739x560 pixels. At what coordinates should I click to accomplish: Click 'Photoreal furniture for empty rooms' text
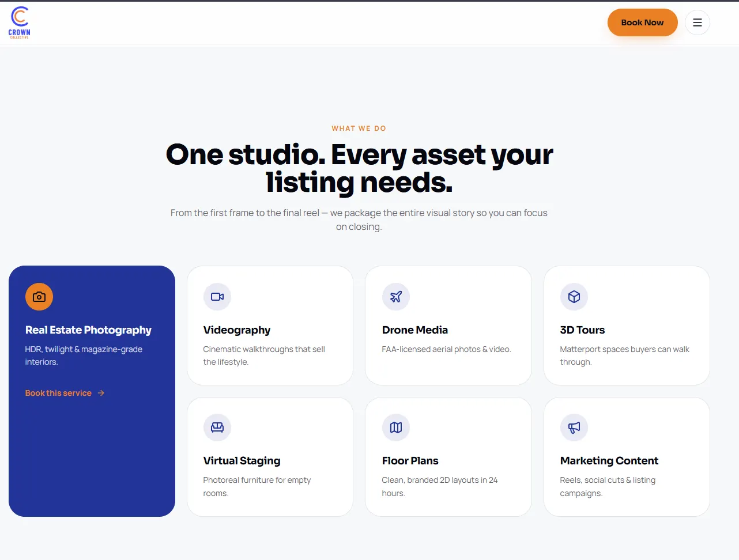pos(257,486)
